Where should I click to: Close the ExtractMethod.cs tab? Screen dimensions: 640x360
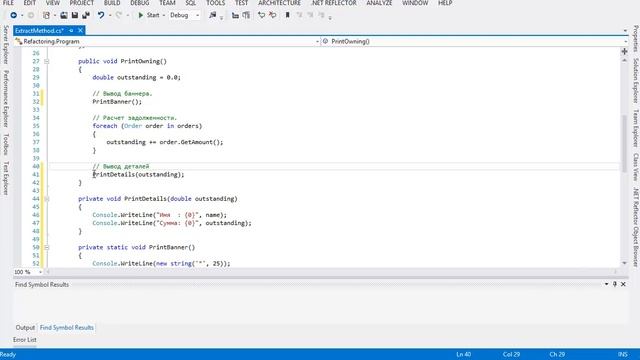(80, 31)
